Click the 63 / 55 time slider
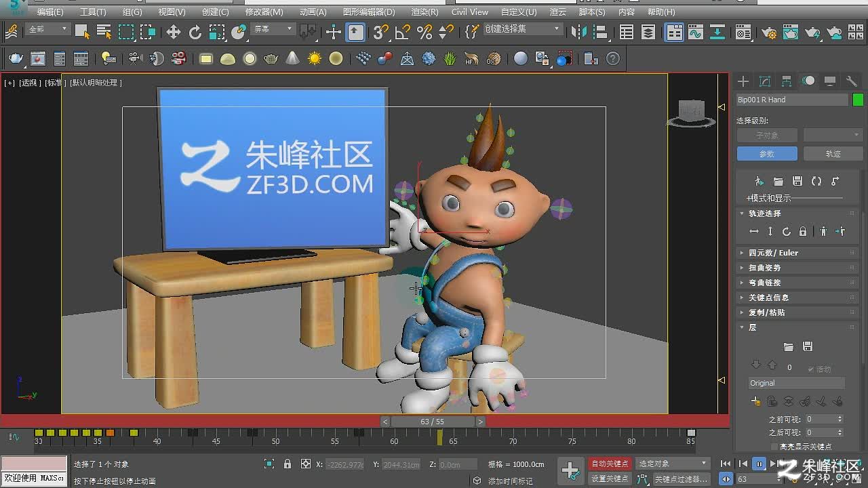The height and width of the screenshot is (488, 868). tap(432, 422)
